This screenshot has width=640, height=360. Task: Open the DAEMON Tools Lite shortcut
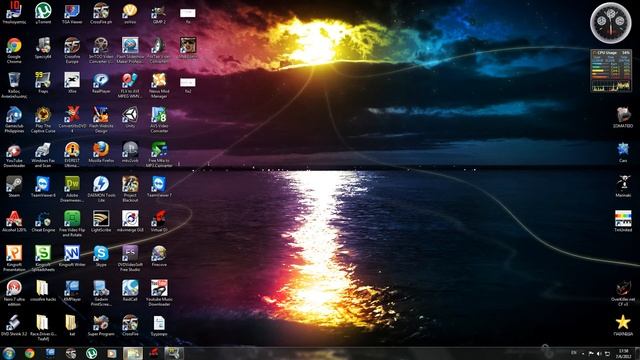tap(101, 189)
